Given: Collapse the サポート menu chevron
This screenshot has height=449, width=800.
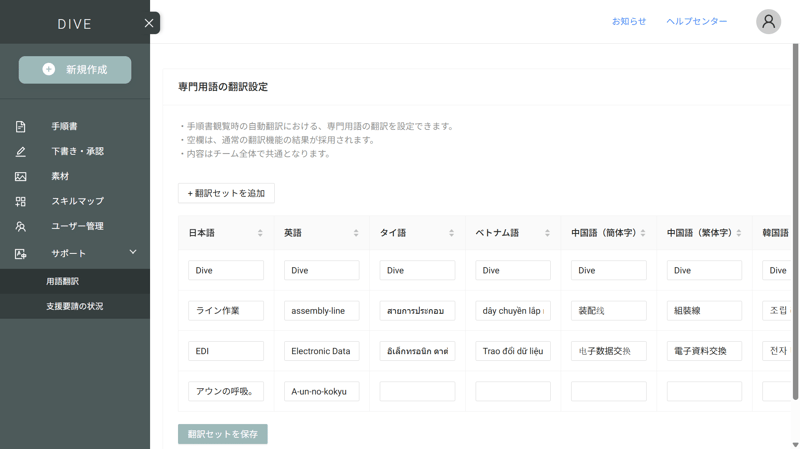Looking at the screenshot, I should pyautogui.click(x=133, y=253).
